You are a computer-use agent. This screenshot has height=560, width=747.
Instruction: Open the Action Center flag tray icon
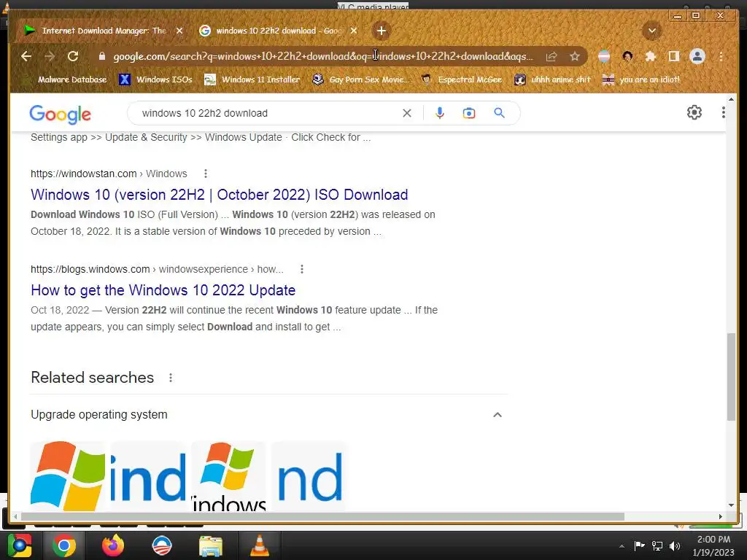639,546
